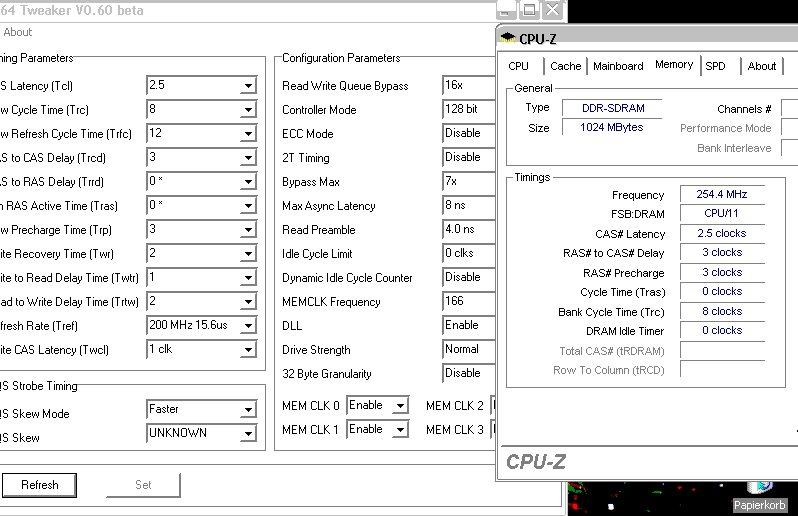Click the Read Write Queue Bypass 16x field

point(469,85)
